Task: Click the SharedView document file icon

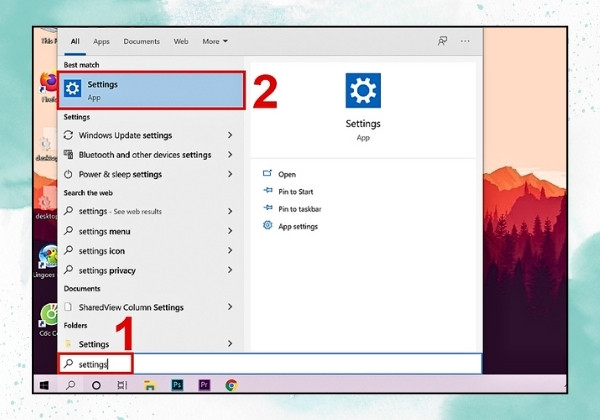Action: (68, 307)
